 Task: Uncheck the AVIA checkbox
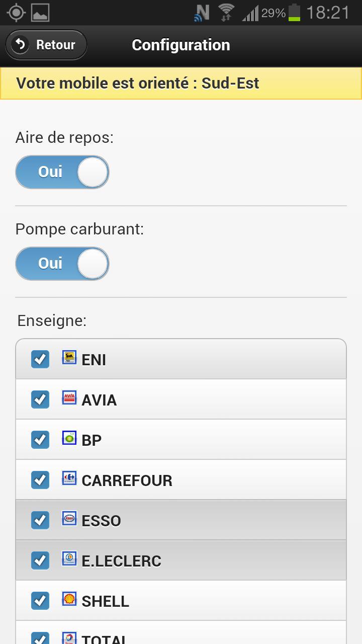click(40, 399)
